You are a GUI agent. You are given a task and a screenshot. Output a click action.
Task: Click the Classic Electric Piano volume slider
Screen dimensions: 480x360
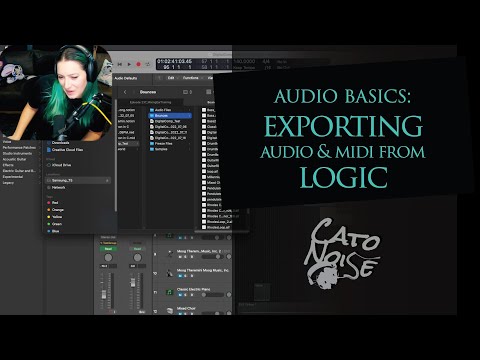tap(212, 295)
